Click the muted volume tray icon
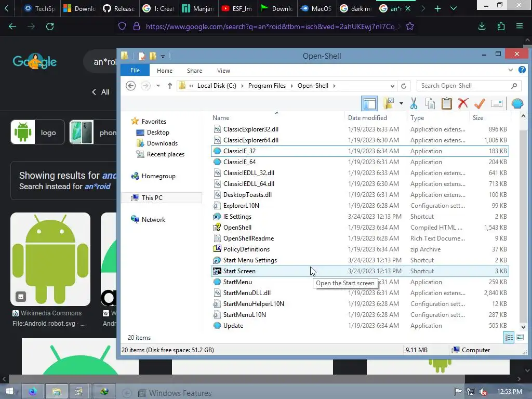Viewport: 532px width, 399px height. tap(483, 392)
